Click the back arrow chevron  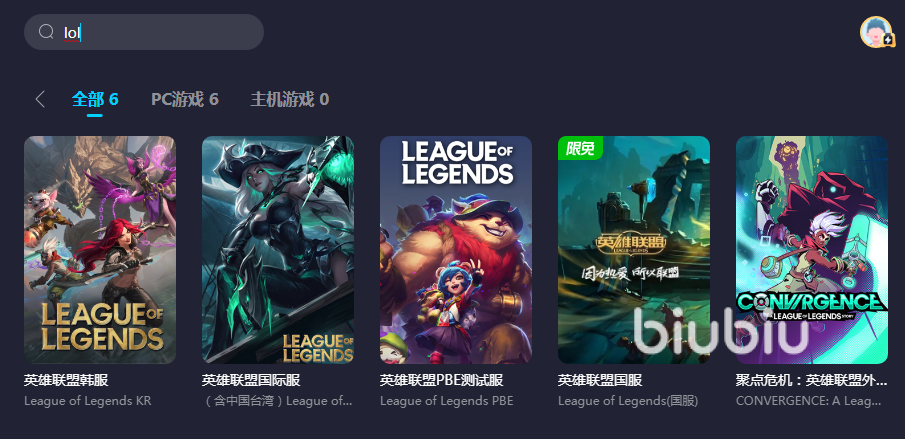point(40,99)
